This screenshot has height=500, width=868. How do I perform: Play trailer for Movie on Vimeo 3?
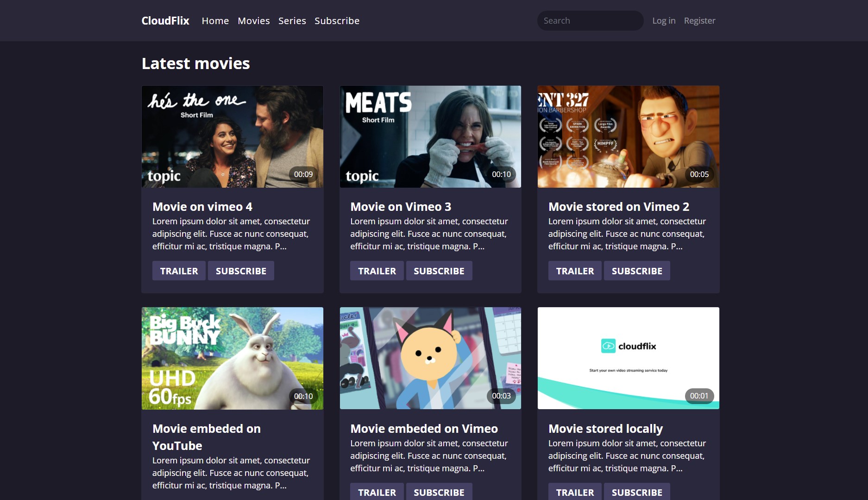click(377, 271)
